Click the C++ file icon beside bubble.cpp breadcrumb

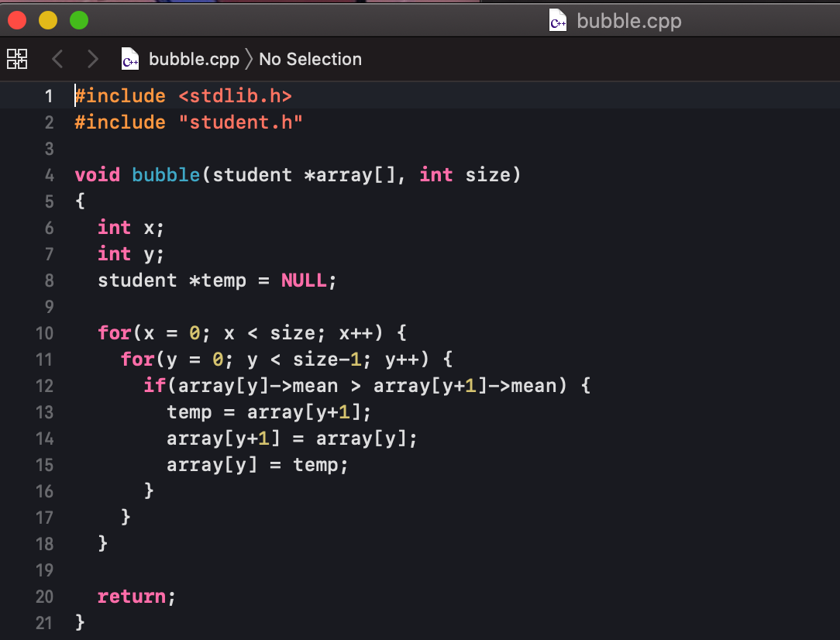[x=129, y=59]
